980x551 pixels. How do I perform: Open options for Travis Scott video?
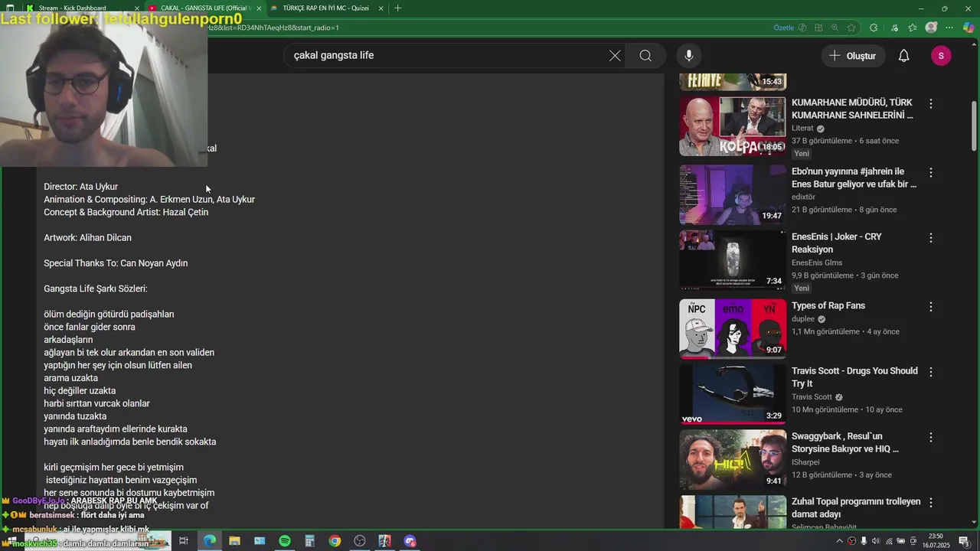[x=931, y=372]
